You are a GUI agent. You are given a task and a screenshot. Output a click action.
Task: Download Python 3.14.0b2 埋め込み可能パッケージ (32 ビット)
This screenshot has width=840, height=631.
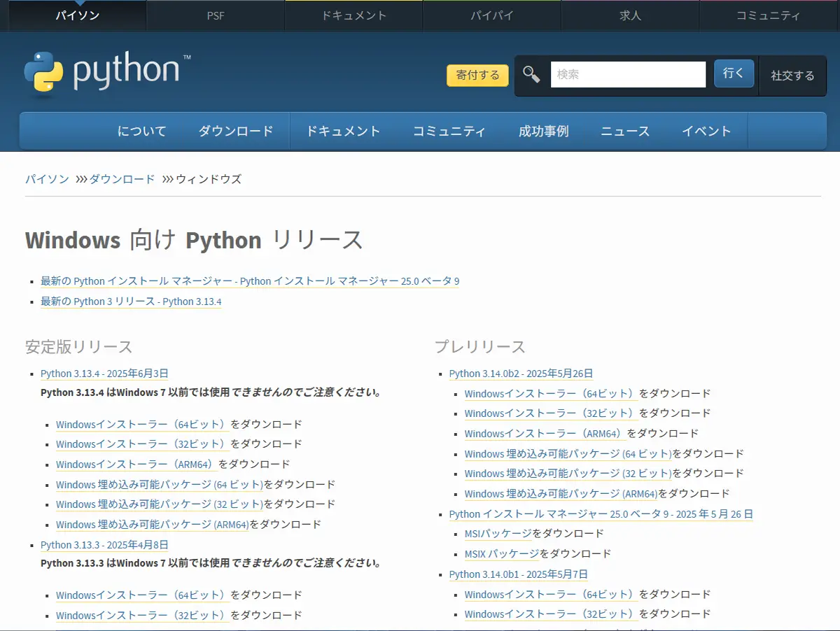(568, 474)
